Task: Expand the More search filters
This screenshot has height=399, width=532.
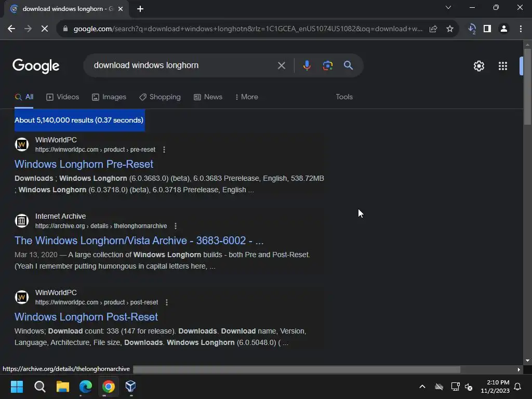Action: pyautogui.click(x=247, y=97)
